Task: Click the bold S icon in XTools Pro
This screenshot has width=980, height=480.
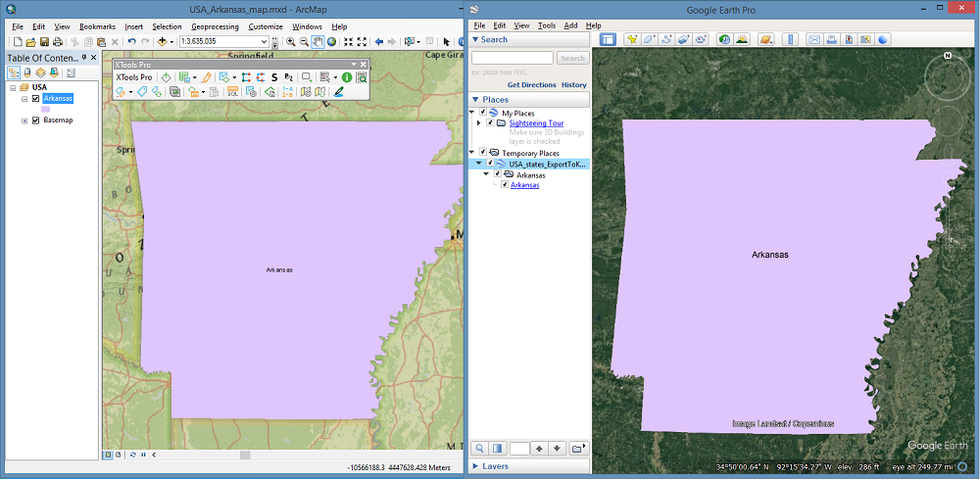Action: 274,77
